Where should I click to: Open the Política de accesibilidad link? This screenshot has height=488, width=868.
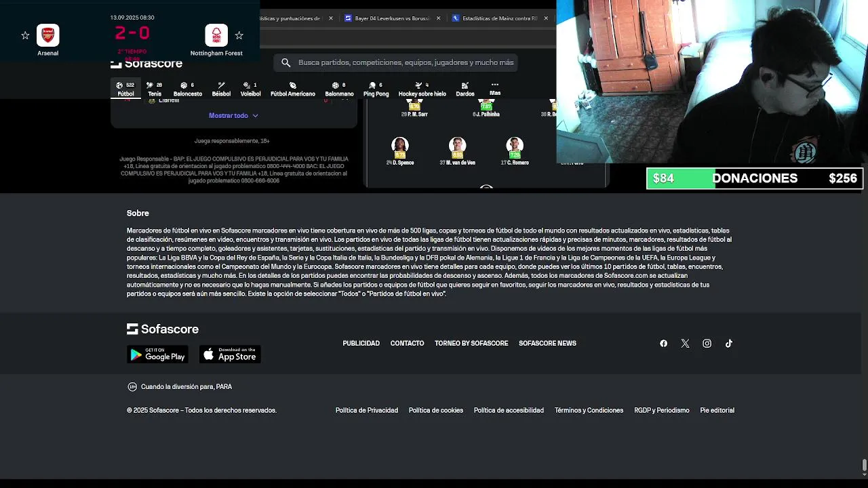tap(509, 411)
